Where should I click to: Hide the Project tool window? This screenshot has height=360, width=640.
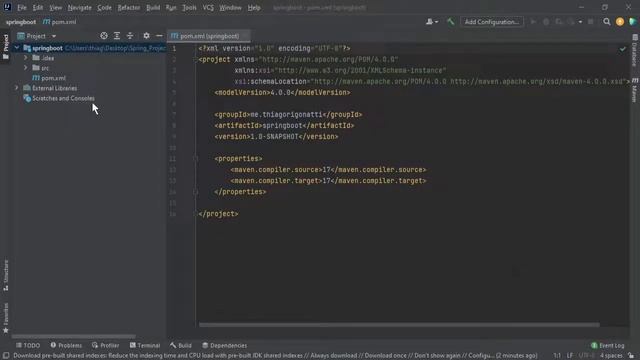[159, 36]
